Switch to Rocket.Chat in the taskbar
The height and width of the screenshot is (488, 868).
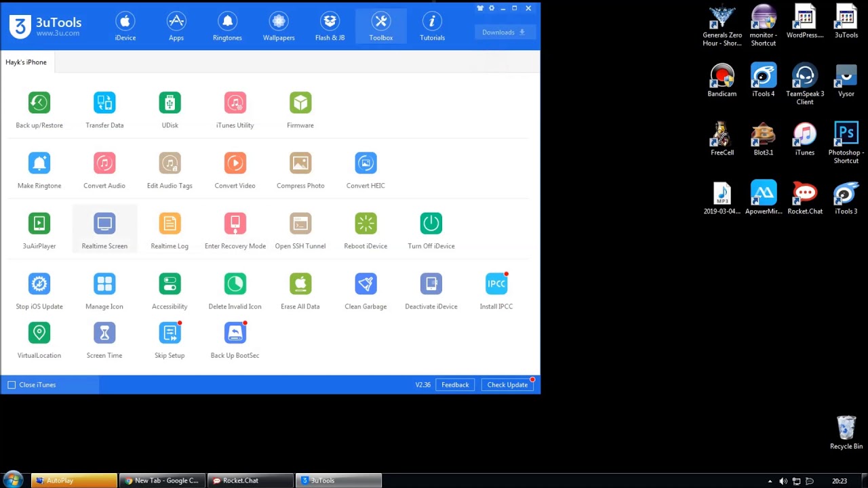[x=251, y=481]
